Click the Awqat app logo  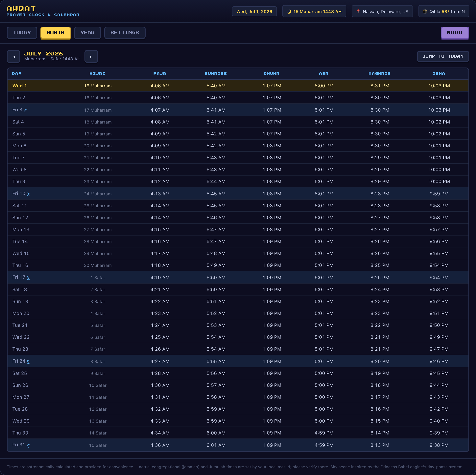point(21,9)
